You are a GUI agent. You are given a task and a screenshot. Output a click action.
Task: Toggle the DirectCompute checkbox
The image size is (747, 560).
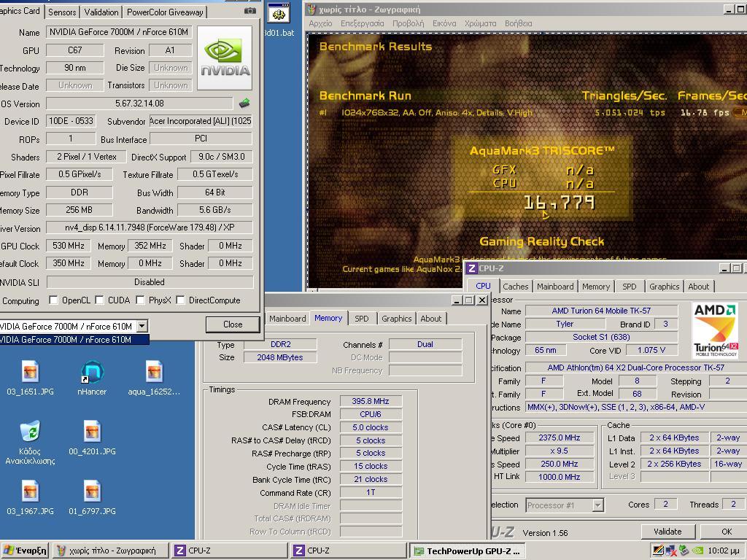click(x=180, y=300)
